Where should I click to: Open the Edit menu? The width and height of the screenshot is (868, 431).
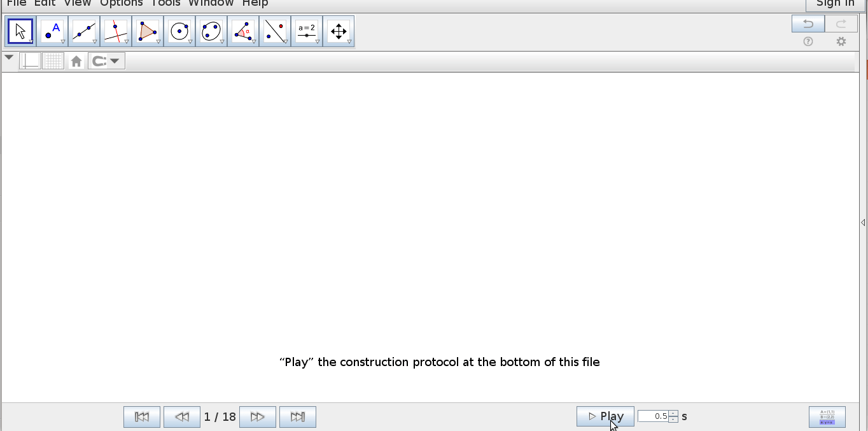tap(45, 3)
